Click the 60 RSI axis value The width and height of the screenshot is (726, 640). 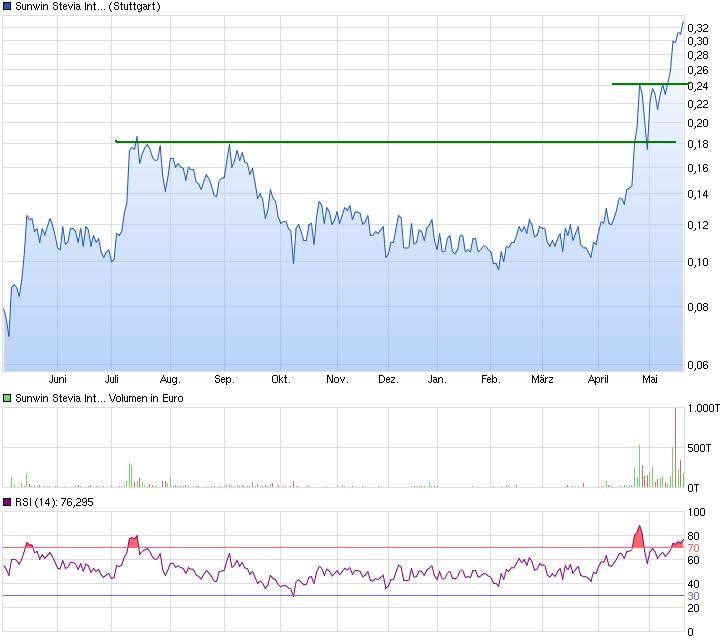pyautogui.click(x=693, y=560)
